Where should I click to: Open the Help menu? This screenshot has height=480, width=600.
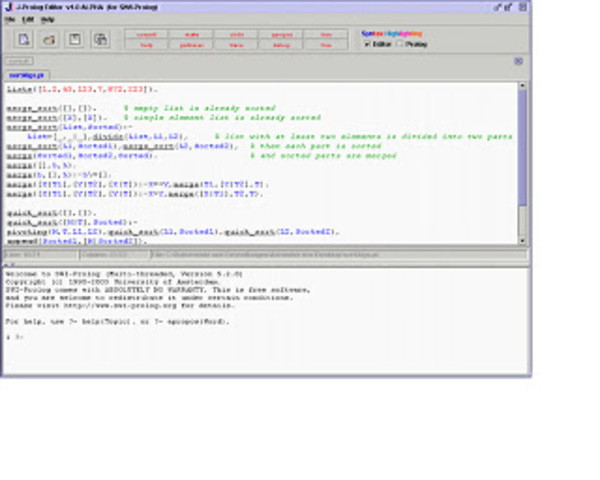(47, 19)
